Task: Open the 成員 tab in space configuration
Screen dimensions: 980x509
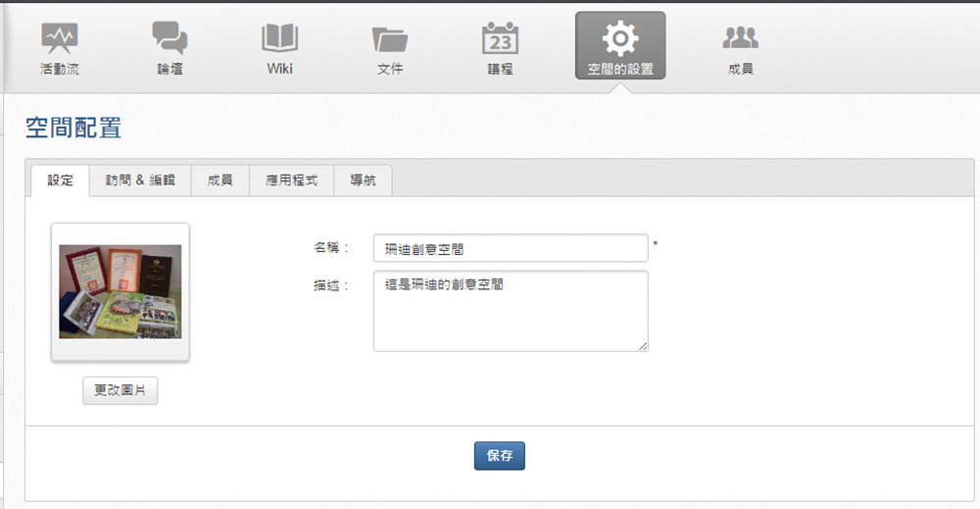Action: pyautogui.click(x=220, y=180)
